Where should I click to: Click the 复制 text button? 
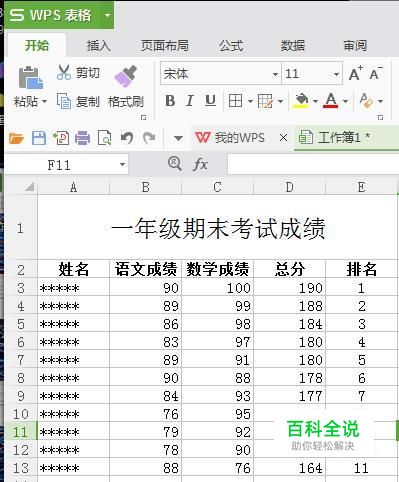coord(88,101)
